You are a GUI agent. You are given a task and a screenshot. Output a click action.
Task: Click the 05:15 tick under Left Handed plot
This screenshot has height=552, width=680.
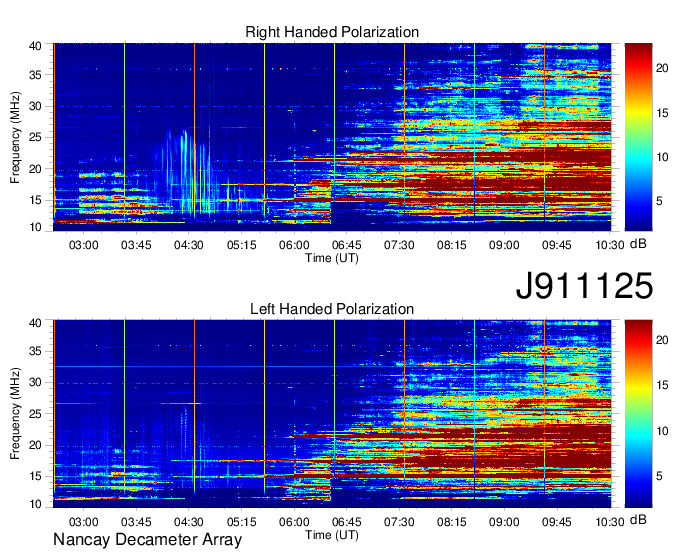[x=242, y=522]
